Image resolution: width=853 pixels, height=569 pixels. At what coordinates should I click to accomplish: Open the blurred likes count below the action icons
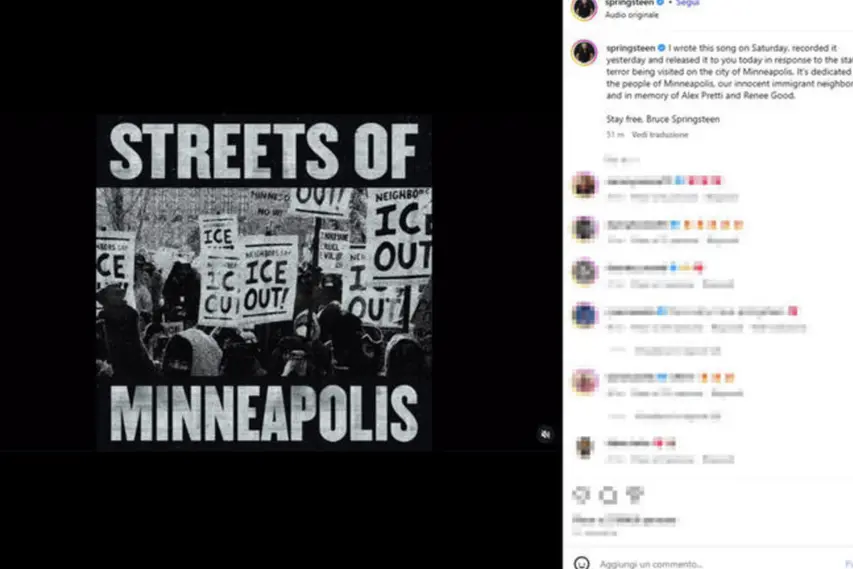point(624,520)
